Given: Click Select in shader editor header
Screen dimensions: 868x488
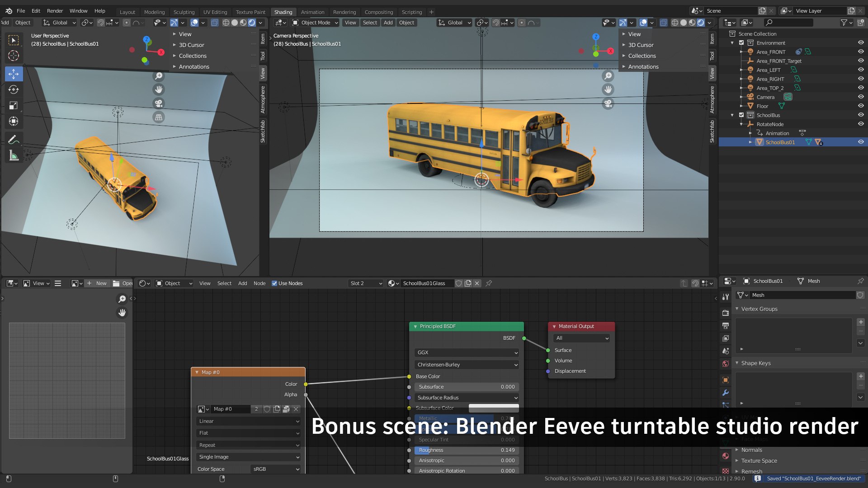Looking at the screenshot, I should tap(224, 283).
